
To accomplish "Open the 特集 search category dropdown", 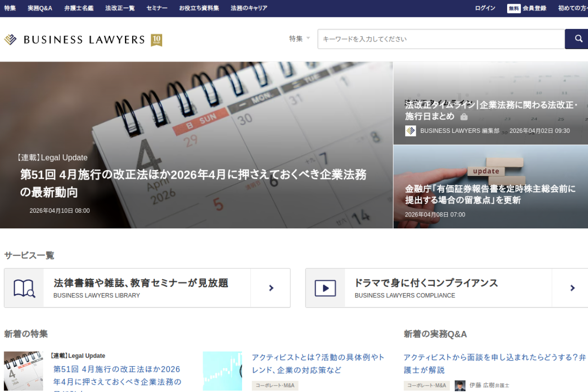I will point(300,39).
